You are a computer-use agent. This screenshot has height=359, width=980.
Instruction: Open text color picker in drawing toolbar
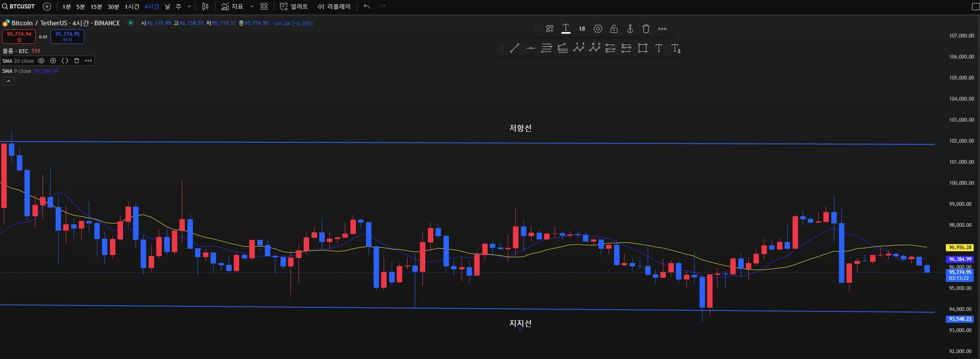click(566, 29)
